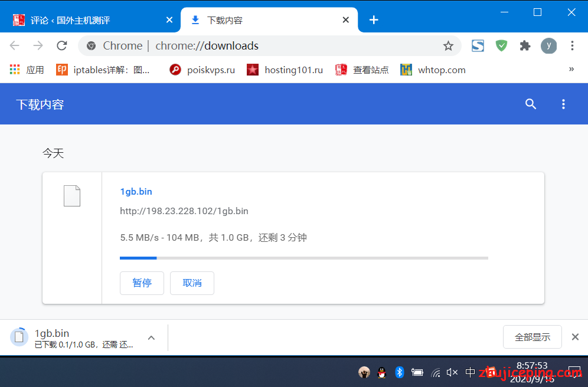Open the hosting101.ru bookmark

285,70
